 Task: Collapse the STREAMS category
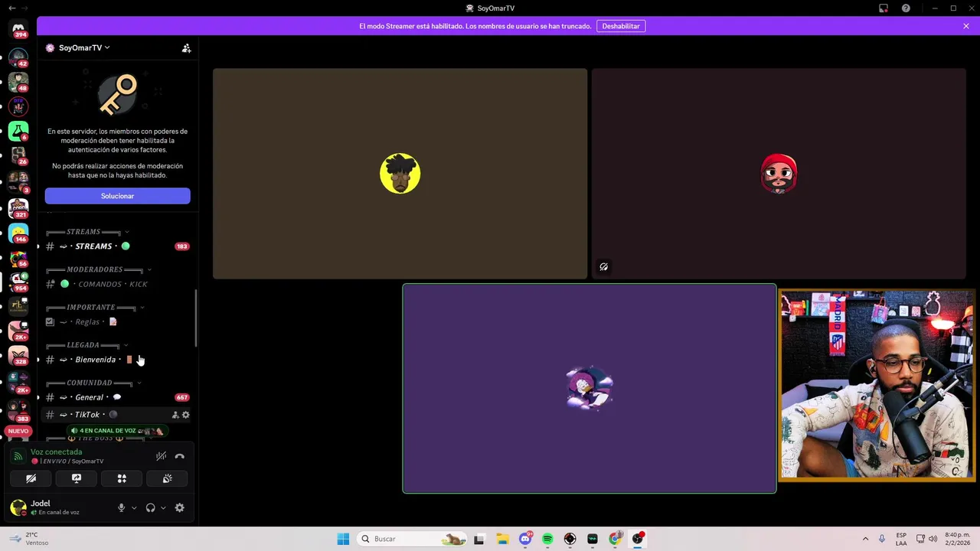point(87,232)
